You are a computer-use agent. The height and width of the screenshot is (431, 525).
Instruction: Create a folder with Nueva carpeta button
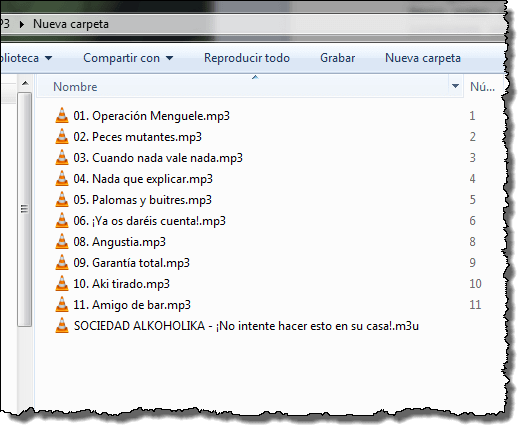[x=423, y=58]
